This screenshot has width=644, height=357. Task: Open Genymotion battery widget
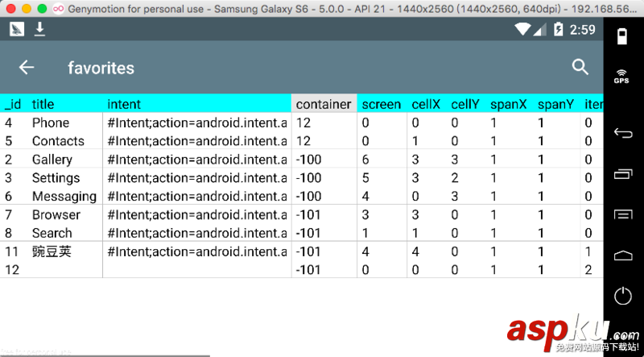pos(622,36)
